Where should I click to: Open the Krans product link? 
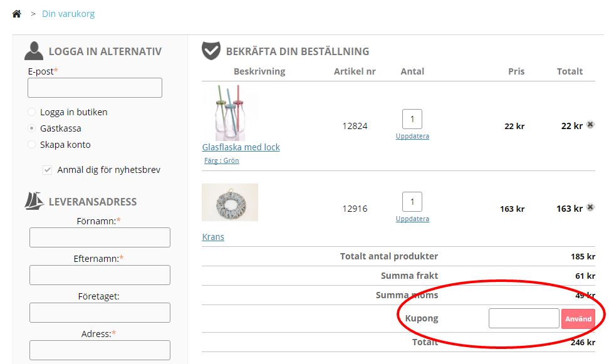pyautogui.click(x=213, y=237)
